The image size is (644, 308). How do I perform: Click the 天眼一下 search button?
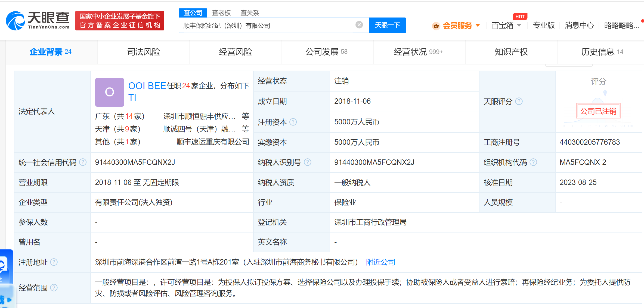click(387, 25)
